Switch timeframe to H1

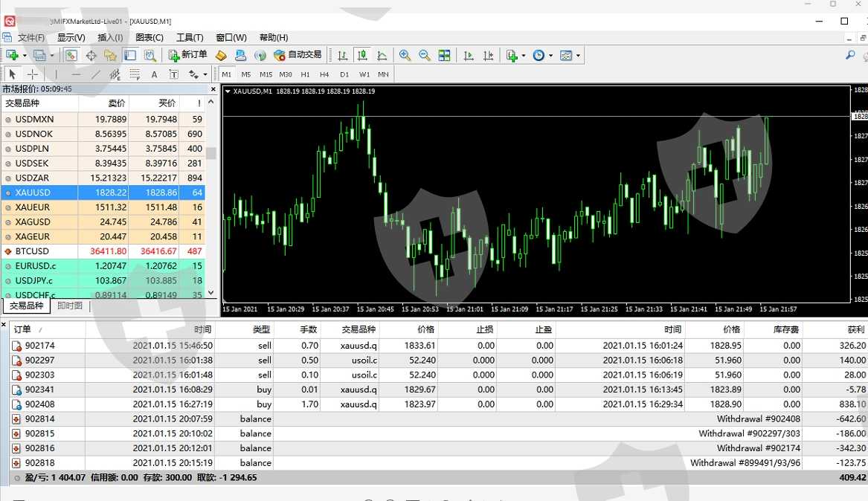(x=305, y=74)
